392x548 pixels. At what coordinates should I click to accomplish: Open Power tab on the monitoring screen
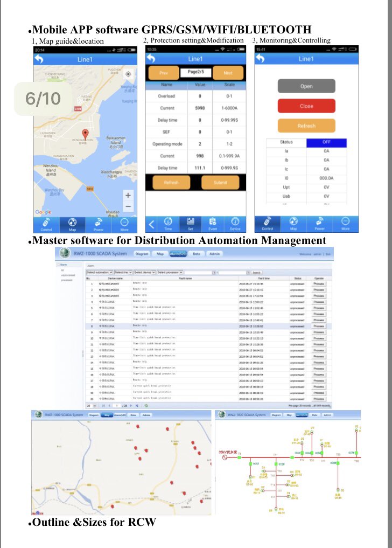(x=320, y=224)
